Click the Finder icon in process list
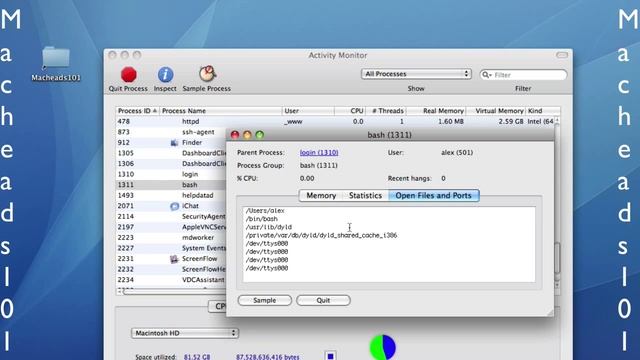The height and width of the screenshot is (360, 640). tap(174, 143)
